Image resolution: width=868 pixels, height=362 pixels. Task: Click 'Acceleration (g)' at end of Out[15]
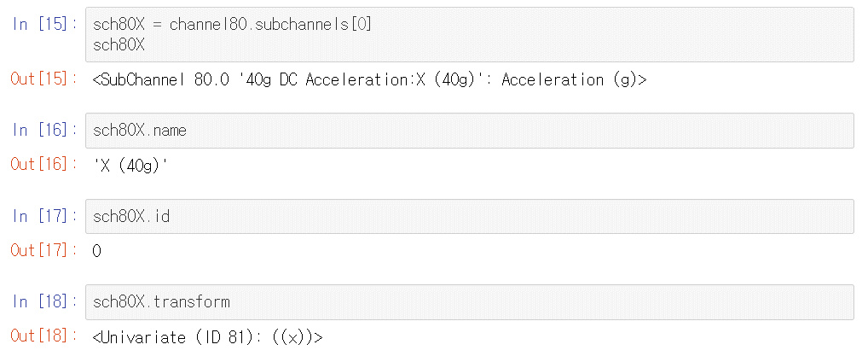point(571,80)
